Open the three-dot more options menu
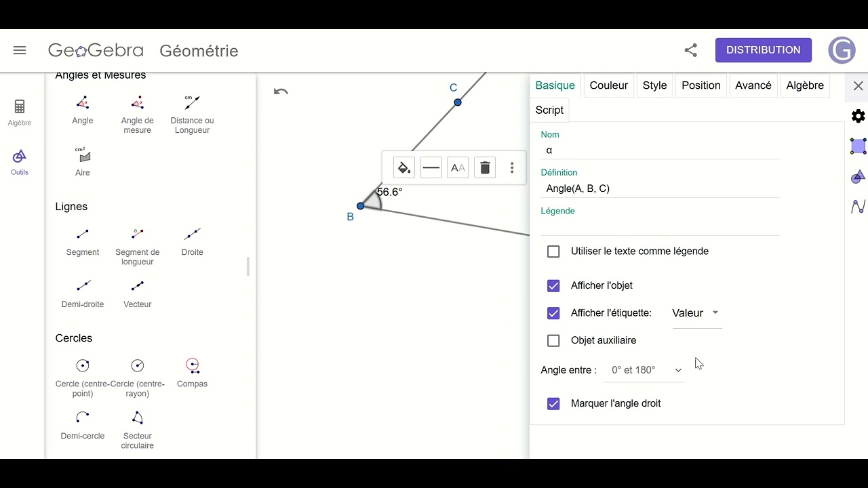Viewport: 868px width, 488px height. pos(512,167)
